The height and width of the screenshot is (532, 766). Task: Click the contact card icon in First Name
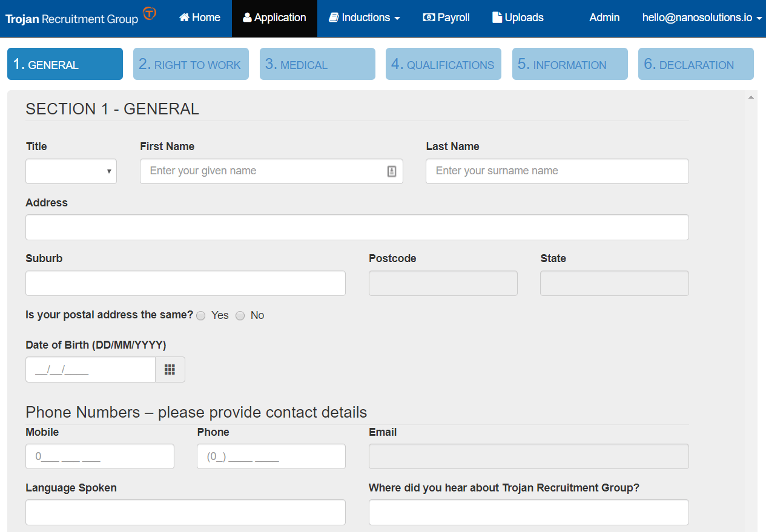(x=392, y=171)
